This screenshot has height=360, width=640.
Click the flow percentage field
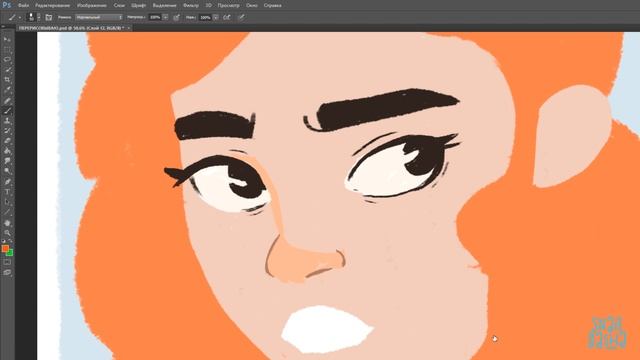pyautogui.click(x=205, y=17)
